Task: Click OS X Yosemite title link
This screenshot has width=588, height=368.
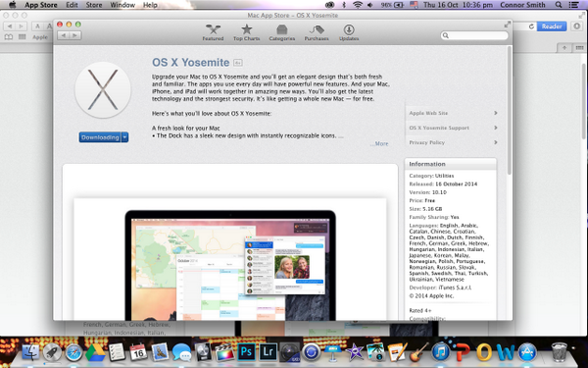Action: pos(190,63)
